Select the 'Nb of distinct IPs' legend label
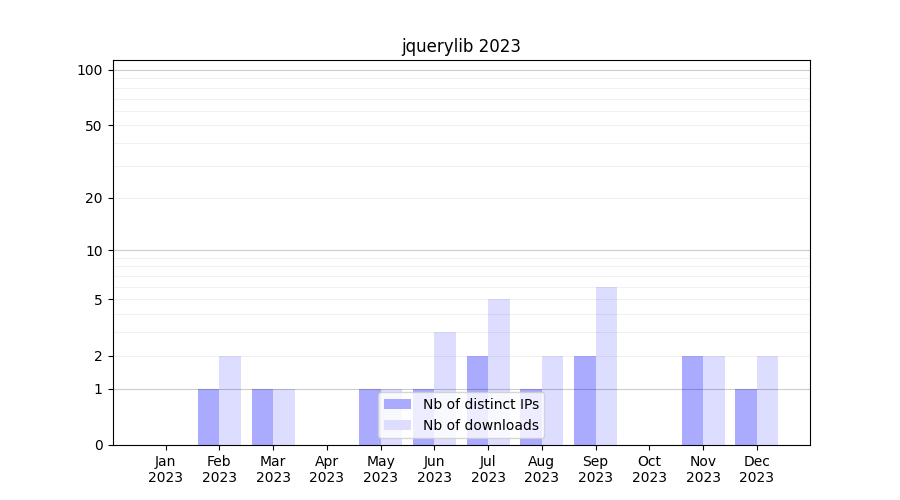The width and height of the screenshot is (900, 500). click(480, 404)
